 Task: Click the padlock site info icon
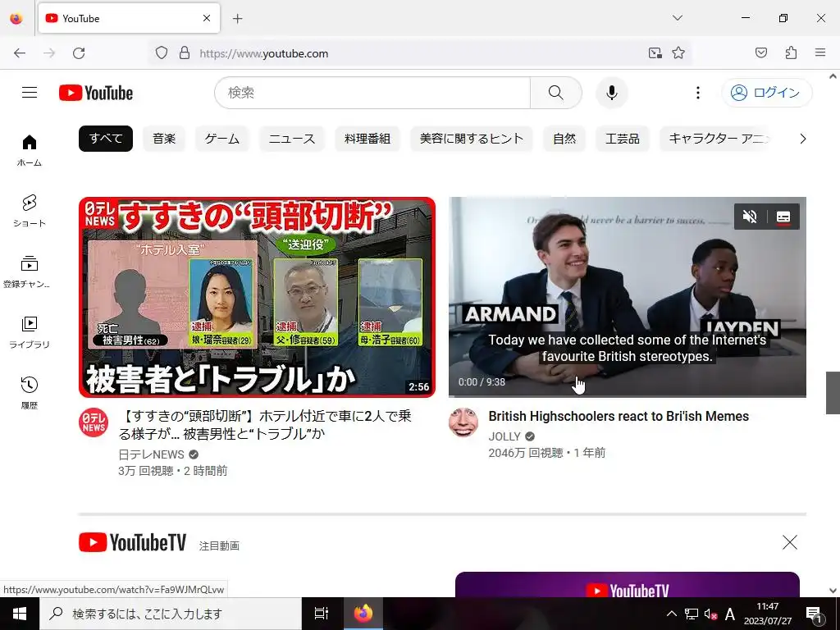(185, 53)
